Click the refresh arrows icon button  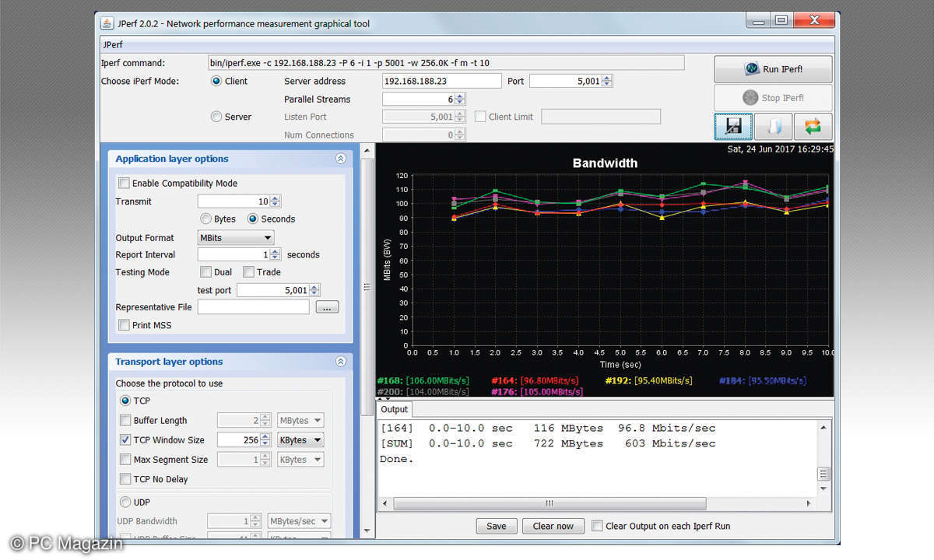[813, 126]
